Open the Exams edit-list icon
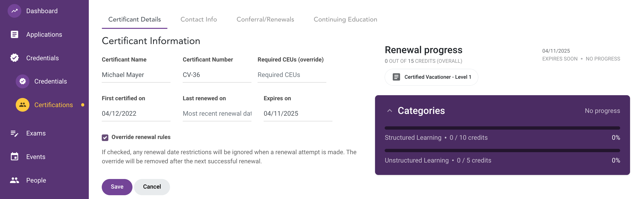 click(14, 133)
